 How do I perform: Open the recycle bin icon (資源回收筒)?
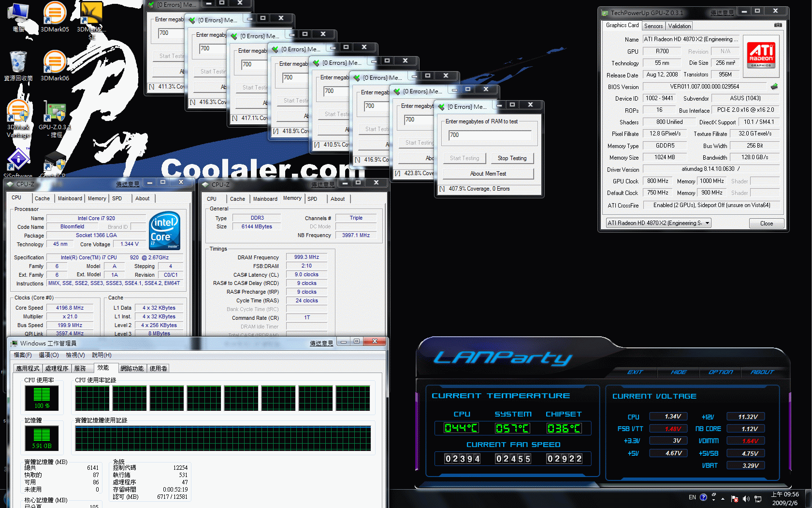point(18,65)
